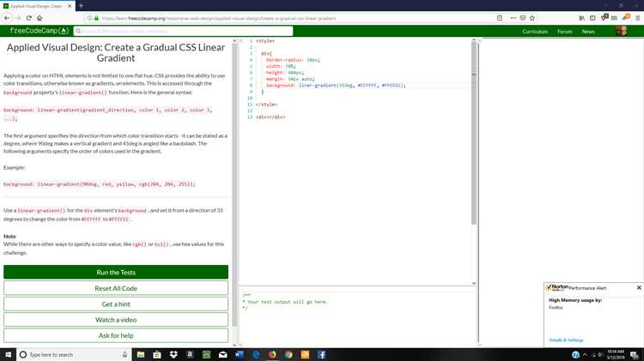Viewport: 644px width, 361px height.
Task: Close the Norton Performance Alert popup
Action: tap(639, 287)
